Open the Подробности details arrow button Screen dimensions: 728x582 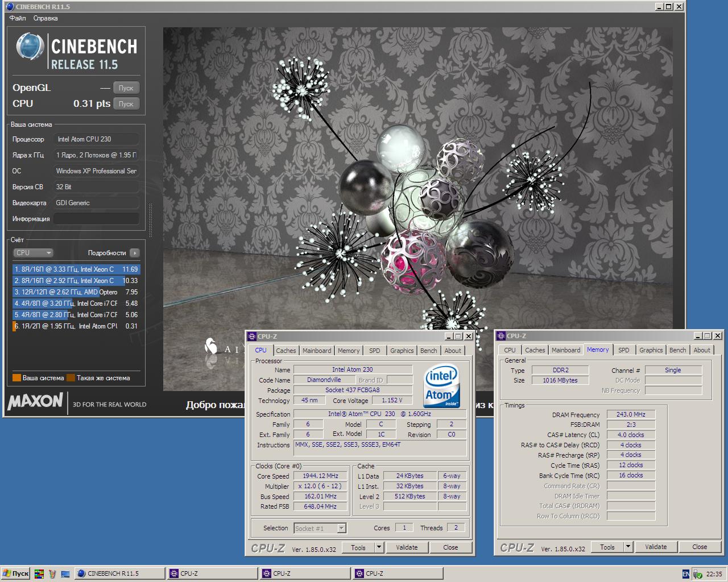pos(135,253)
